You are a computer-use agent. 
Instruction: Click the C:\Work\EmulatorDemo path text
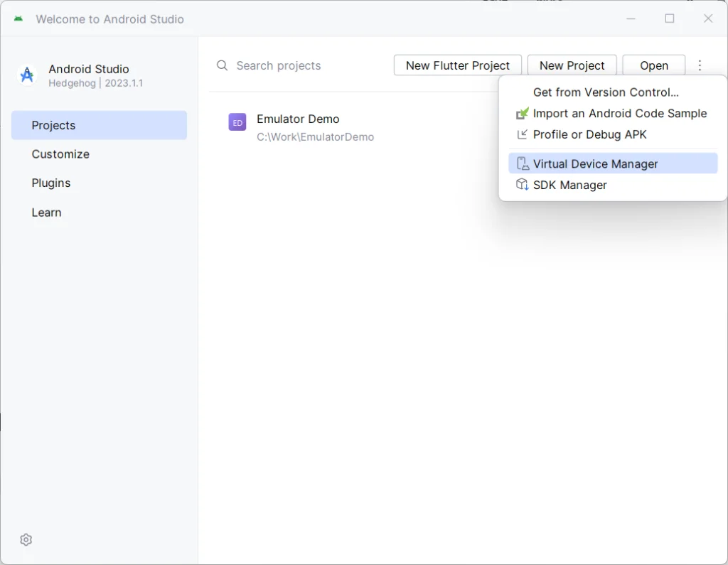[x=315, y=137]
